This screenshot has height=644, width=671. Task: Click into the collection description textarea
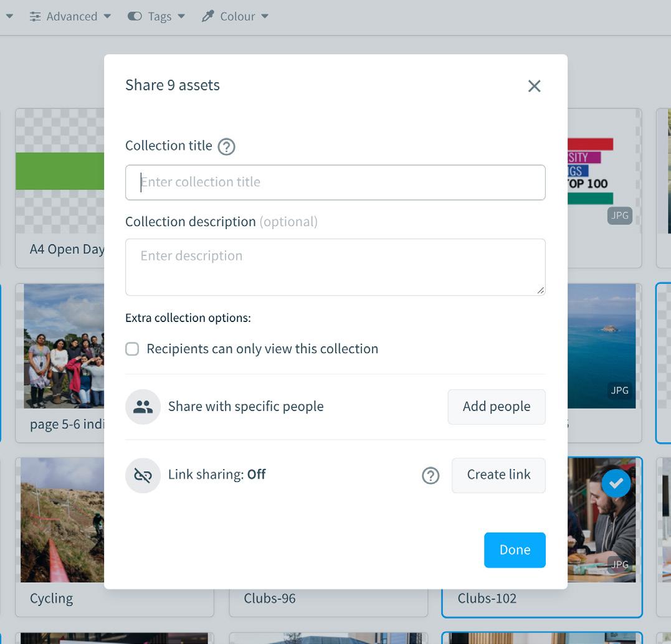tap(335, 267)
